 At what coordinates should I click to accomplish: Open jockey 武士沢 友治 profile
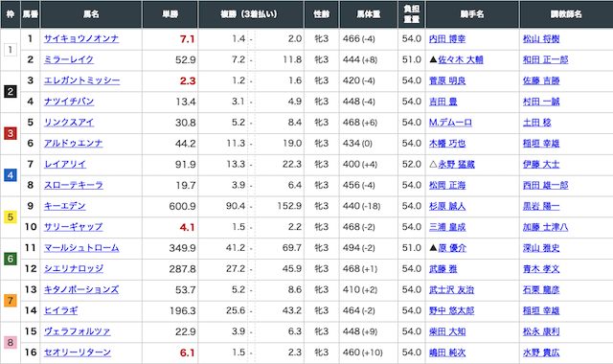coord(451,289)
